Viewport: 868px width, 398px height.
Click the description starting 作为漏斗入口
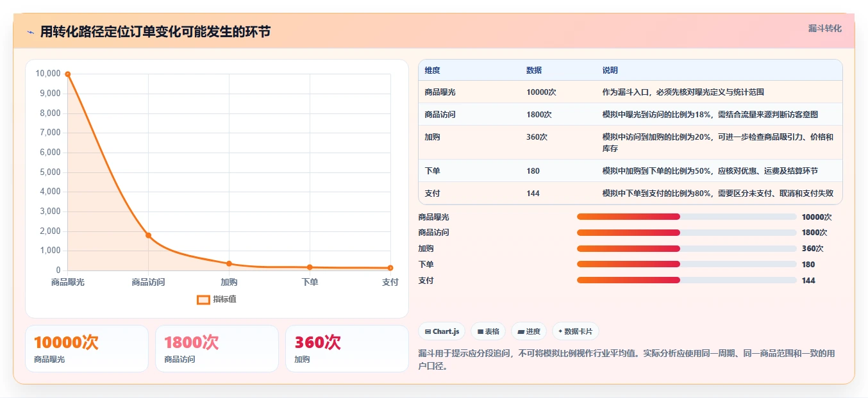click(683, 92)
